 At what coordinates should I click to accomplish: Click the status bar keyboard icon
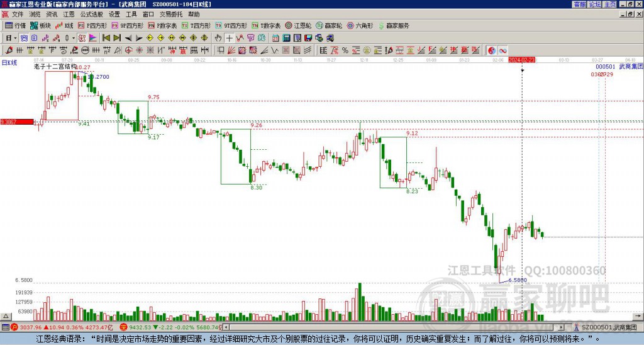(5, 327)
